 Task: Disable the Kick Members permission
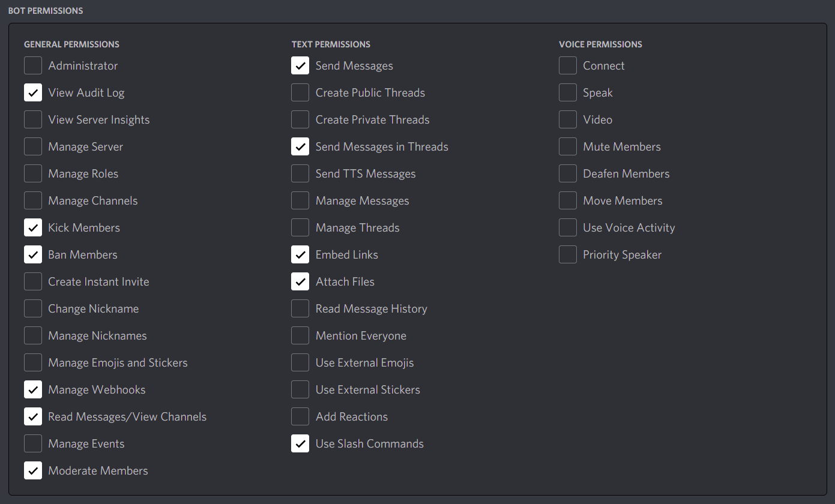33,227
